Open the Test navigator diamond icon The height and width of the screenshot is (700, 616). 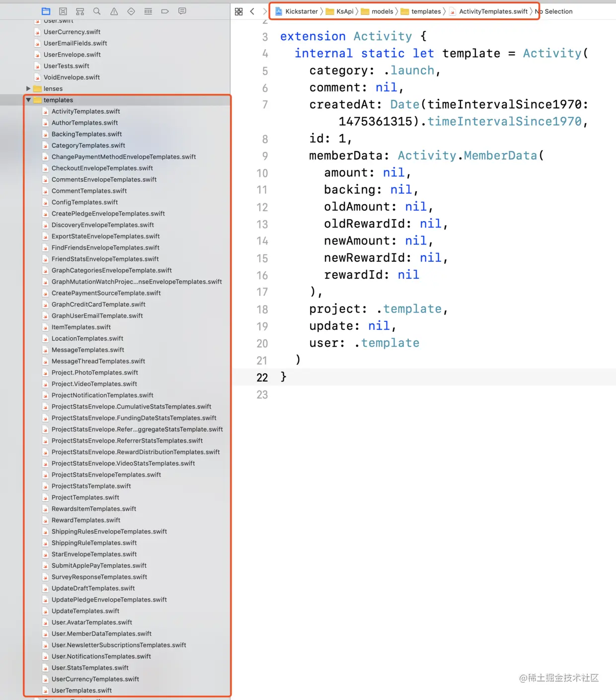[x=131, y=11]
